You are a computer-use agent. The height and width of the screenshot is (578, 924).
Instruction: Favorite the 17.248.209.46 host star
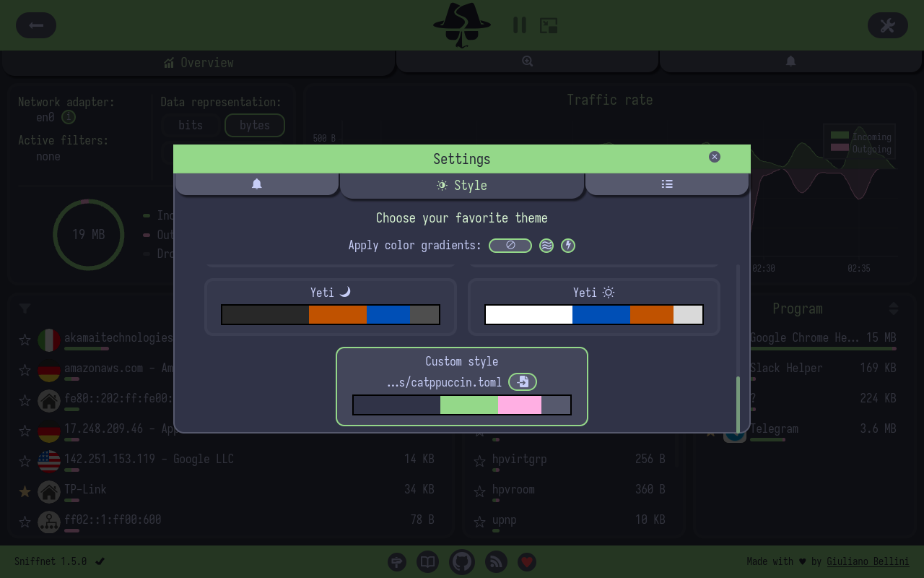tap(25, 431)
